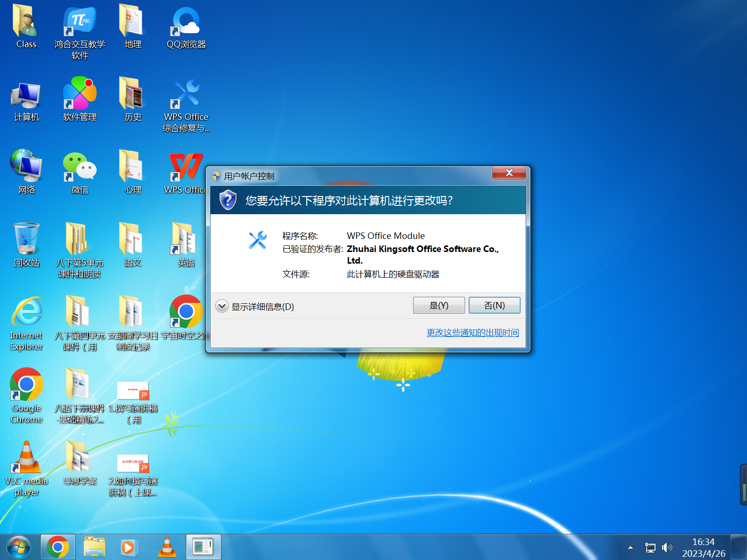Open media player icon in taskbar

pyautogui.click(x=129, y=547)
